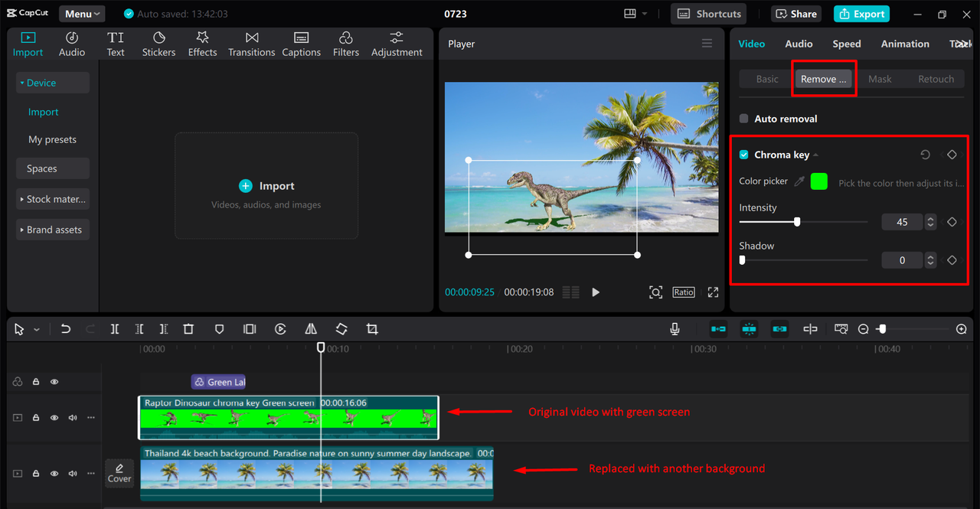This screenshot has width=980, height=509.
Task: Switch to the Audio tab in media panel
Action: click(72, 44)
